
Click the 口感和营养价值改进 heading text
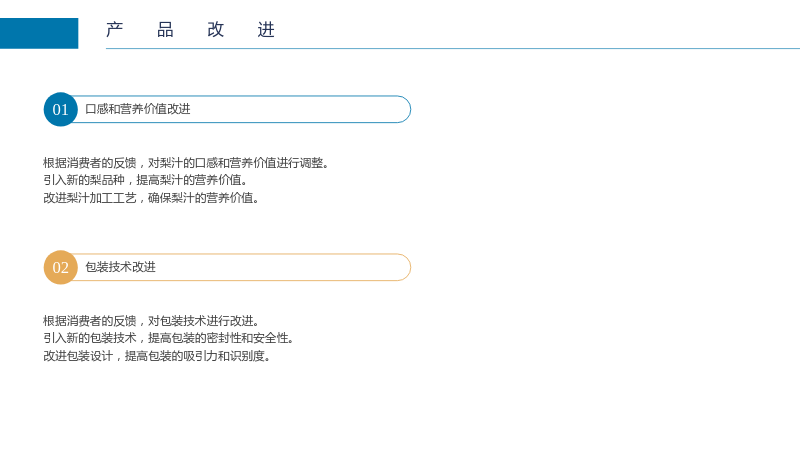tap(138, 109)
